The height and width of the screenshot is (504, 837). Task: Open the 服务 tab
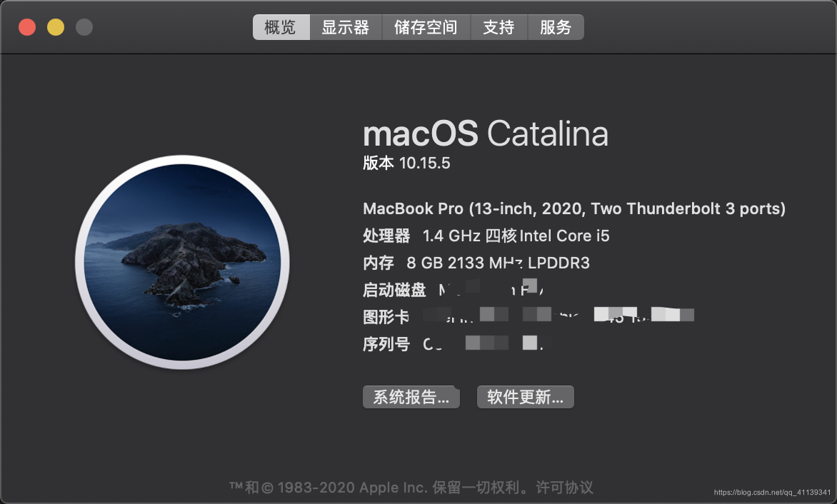pos(556,27)
